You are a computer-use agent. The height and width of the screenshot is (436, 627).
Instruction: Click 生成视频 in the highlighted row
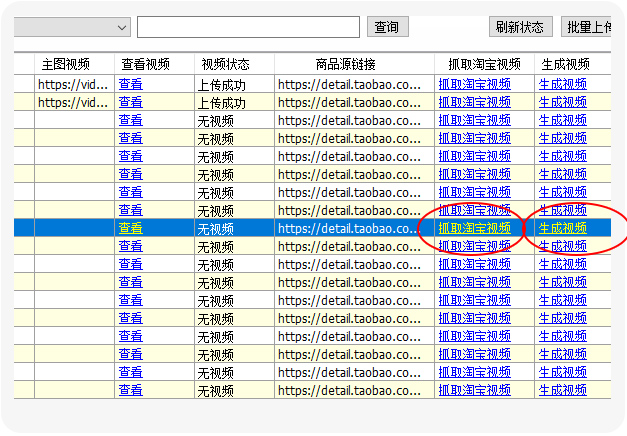[x=563, y=228]
